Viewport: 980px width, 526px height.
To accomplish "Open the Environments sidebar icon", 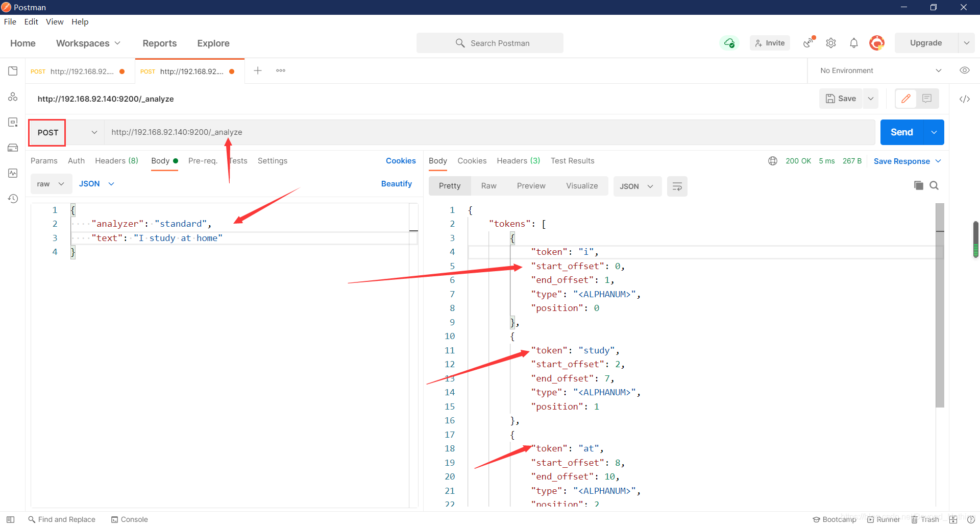I will coord(13,122).
